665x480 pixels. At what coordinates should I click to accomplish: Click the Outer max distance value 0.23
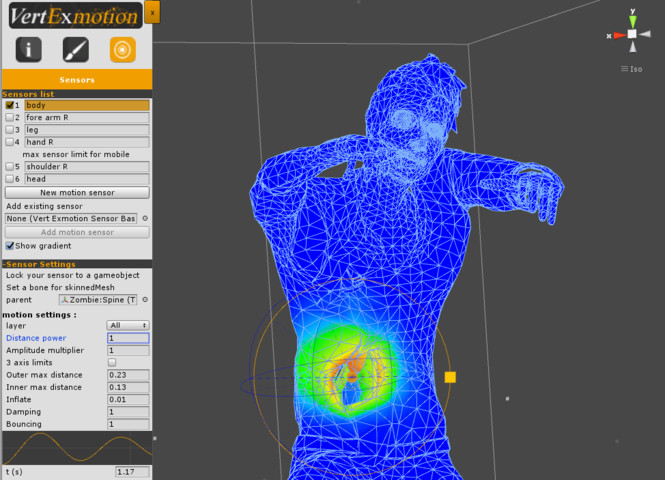[x=128, y=375]
